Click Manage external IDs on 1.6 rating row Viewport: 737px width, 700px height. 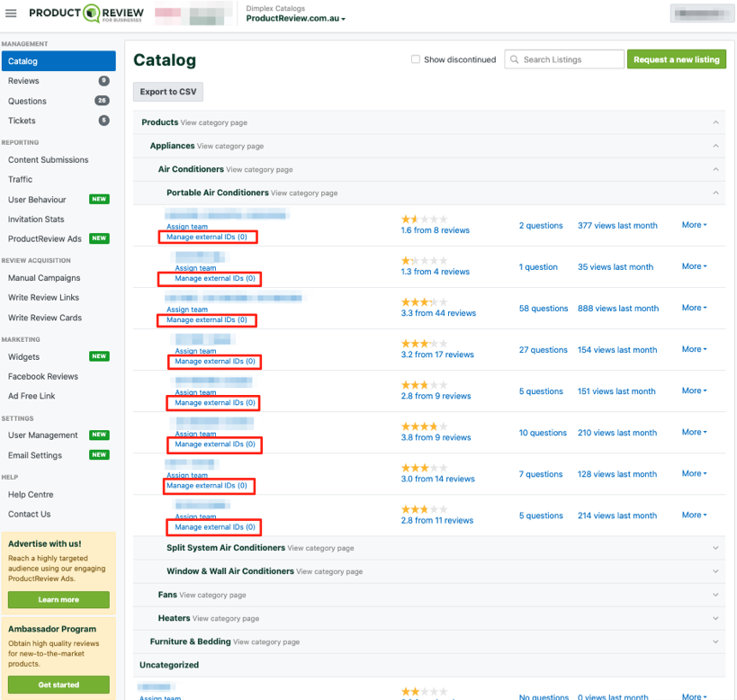click(x=207, y=237)
